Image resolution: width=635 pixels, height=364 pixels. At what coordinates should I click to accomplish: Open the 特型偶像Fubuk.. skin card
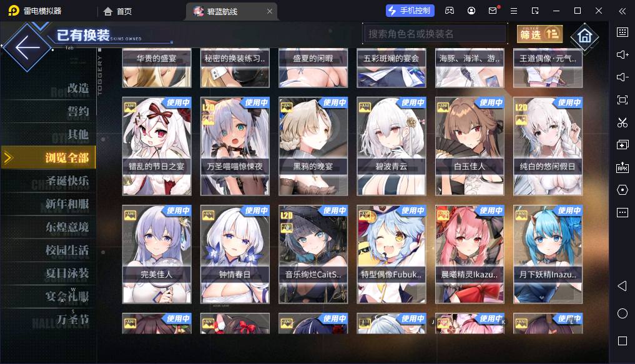(391, 254)
